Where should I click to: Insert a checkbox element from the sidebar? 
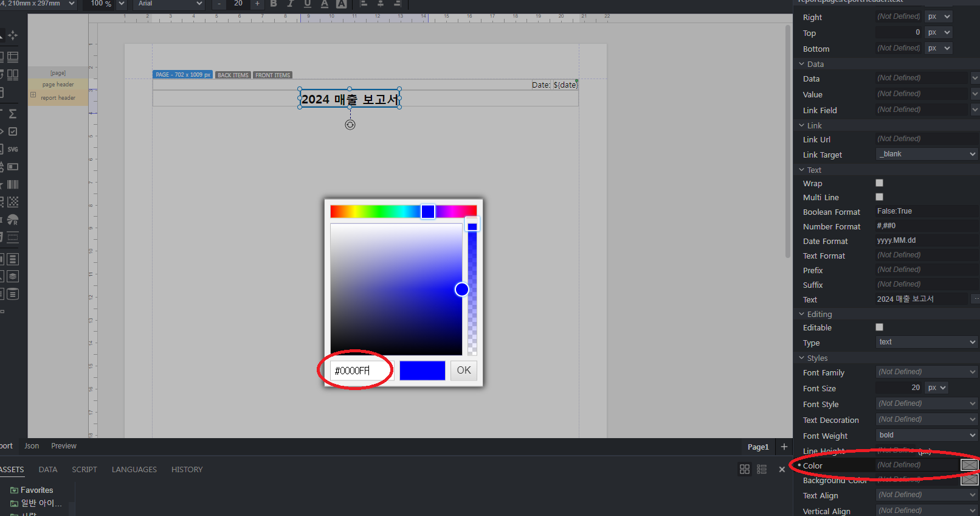click(x=13, y=131)
